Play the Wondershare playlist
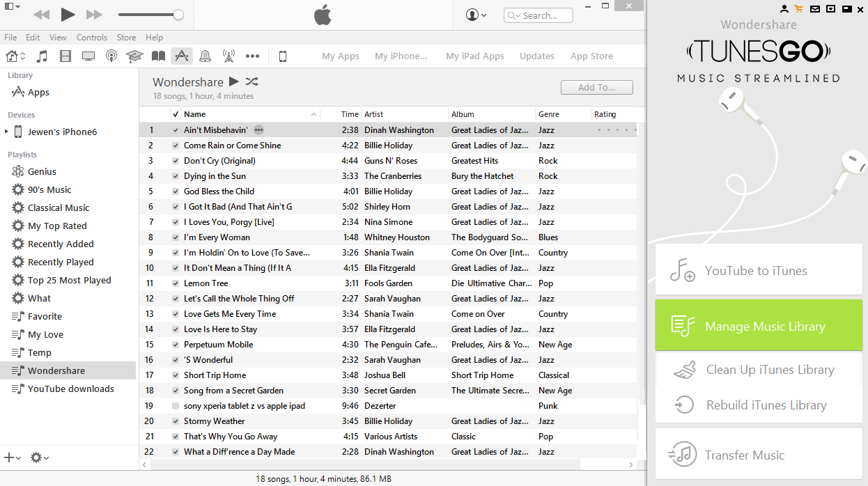 [234, 81]
